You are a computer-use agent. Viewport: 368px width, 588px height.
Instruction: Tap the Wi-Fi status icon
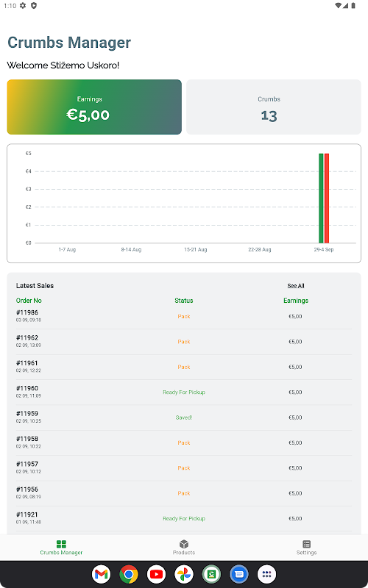click(x=338, y=6)
